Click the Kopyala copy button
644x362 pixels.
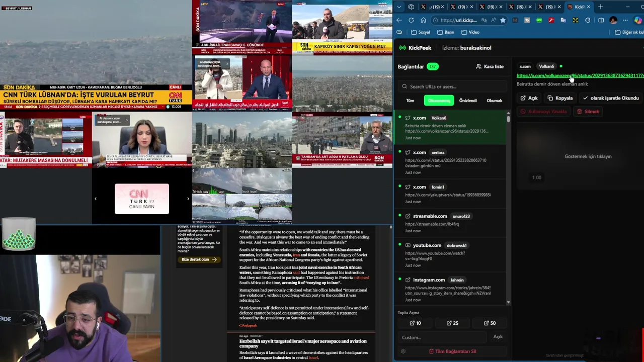pos(560,98)
